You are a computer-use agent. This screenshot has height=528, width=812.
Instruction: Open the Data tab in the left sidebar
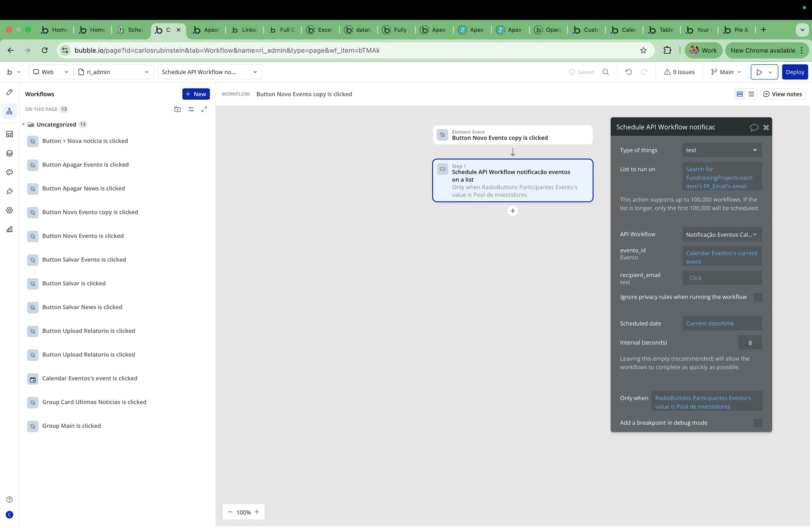coord(9,153)
